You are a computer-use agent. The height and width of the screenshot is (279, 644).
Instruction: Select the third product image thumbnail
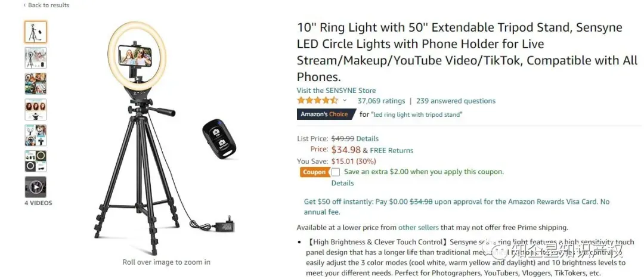click(x=35, y=83)
